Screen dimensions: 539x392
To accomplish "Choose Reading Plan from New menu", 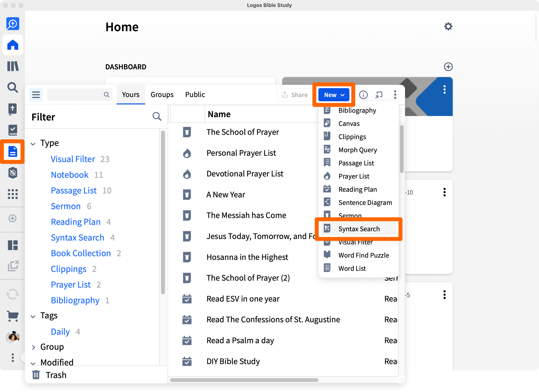I will pyautogui.click(x=359, y=189).
